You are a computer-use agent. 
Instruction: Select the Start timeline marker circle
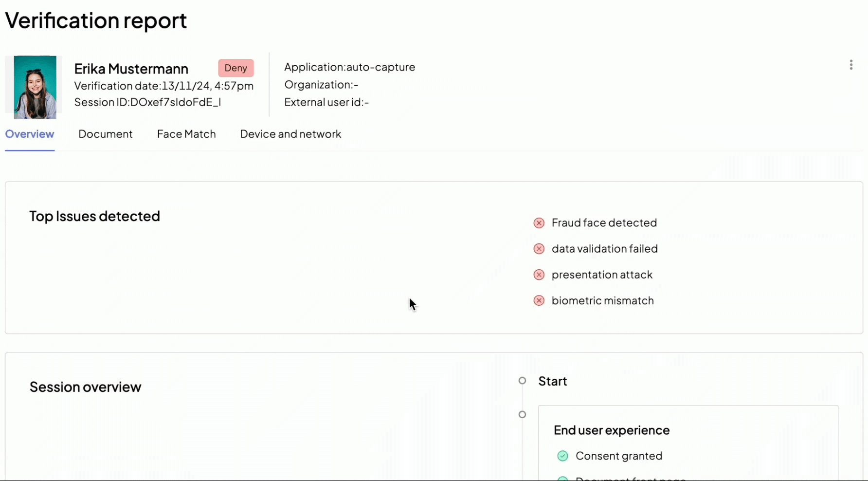[x=522, y=381]
